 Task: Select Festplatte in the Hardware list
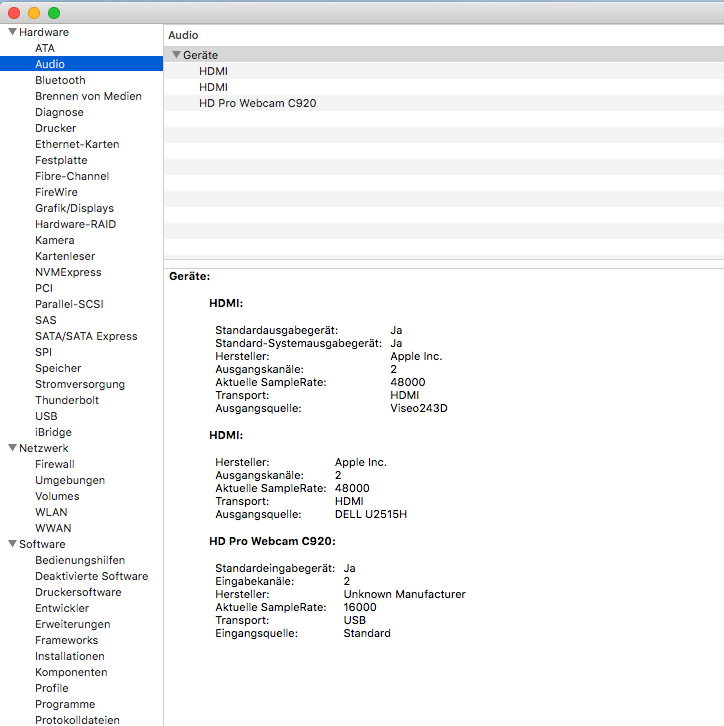click(x=61, y=160)
